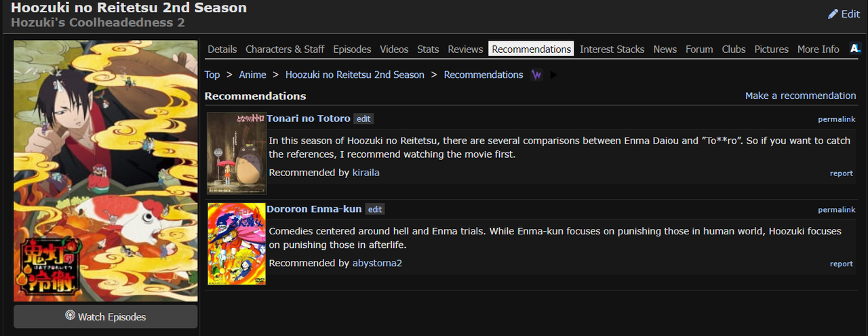Click the pencil Edit icon at top right
The width and height of the screenshot is (868, 336).
(833, 14)
